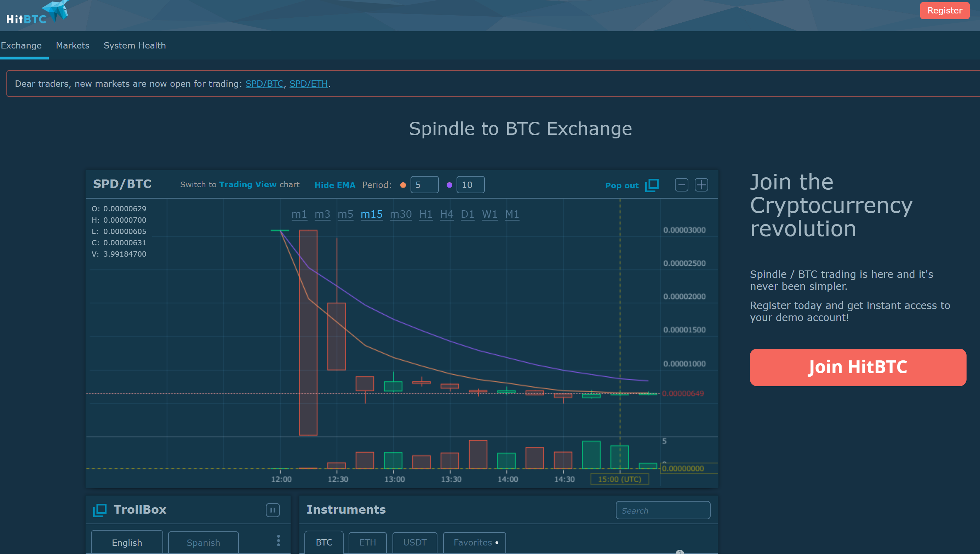Select H1 timeframe
This screenshot has width=980, height=554.
(426, 214)
